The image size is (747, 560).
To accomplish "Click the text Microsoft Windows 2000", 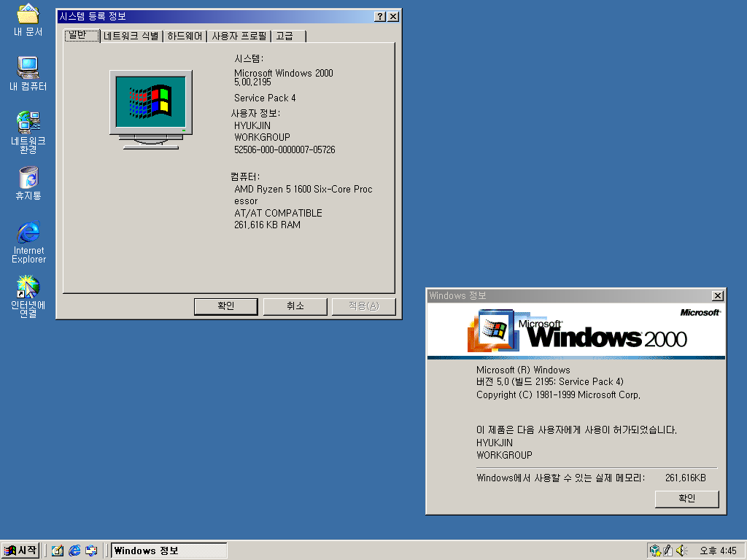I will (284, 73).
